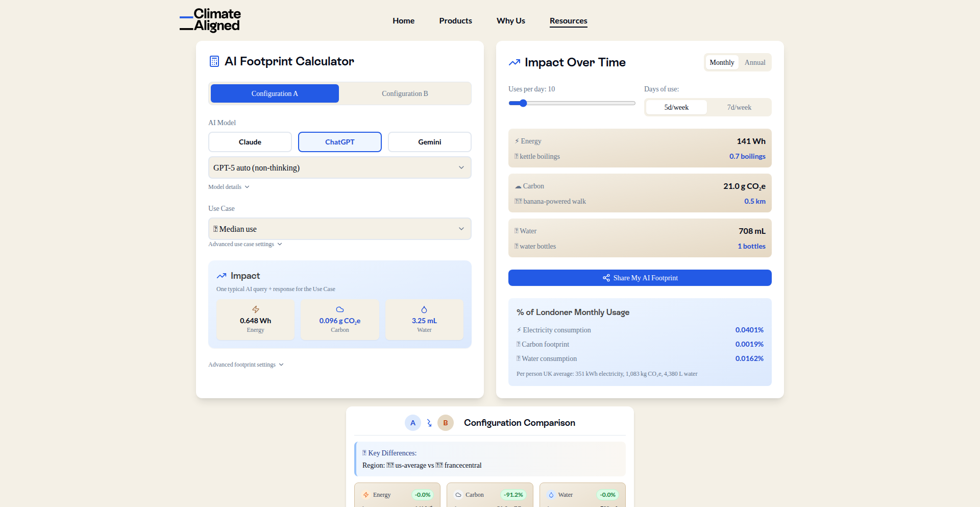
Task: Click the cloud carbon icon above 0.096 g
Action: (x=340, y=309)
